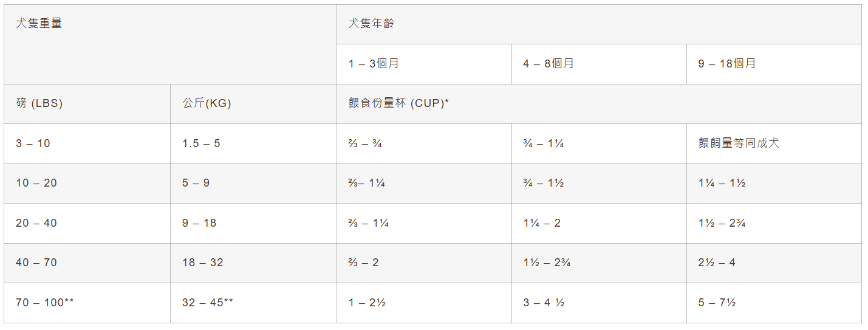Image resolution: width=868 pixels, height=330 pixels.
Task: Select the 4 – 8個月 age column header
Action: pyautogui.click(x=548, y=64)
